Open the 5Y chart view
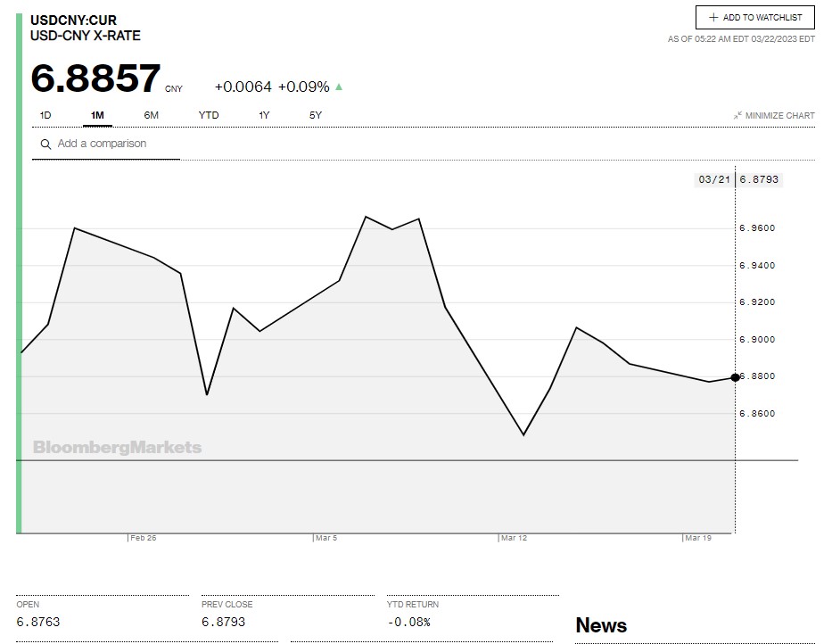Image resolution: width=832 pixels, height=644 pixels. pos(316,115)
